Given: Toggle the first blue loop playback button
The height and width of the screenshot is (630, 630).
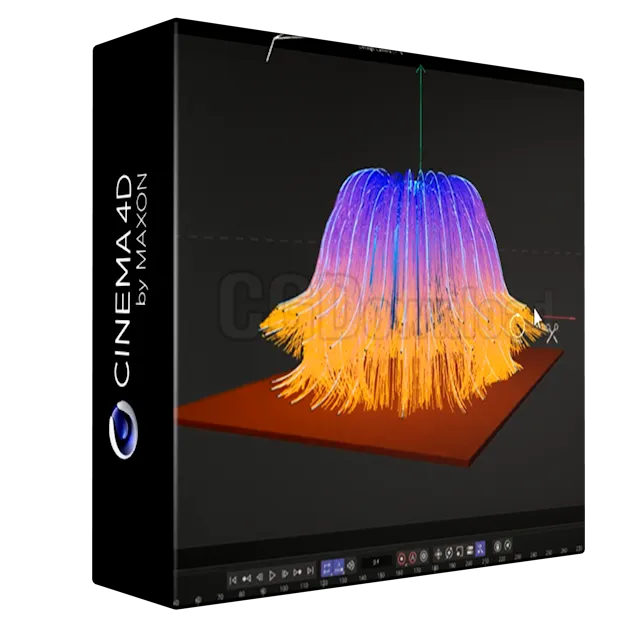Looking at the screenshot, I should pos(327,569).
